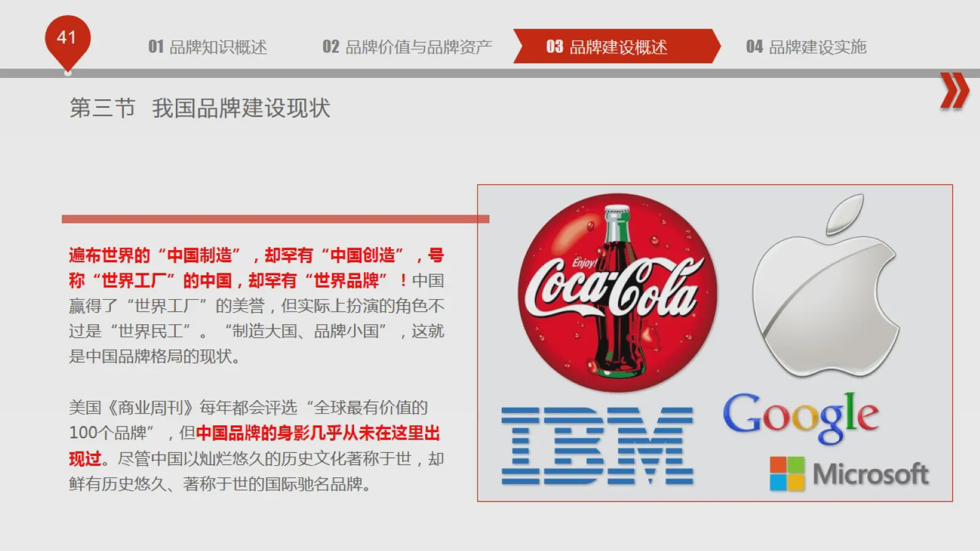Click the Microsoft four-color squares icon
The image size is (980, 551).
(x=786, y=473)
